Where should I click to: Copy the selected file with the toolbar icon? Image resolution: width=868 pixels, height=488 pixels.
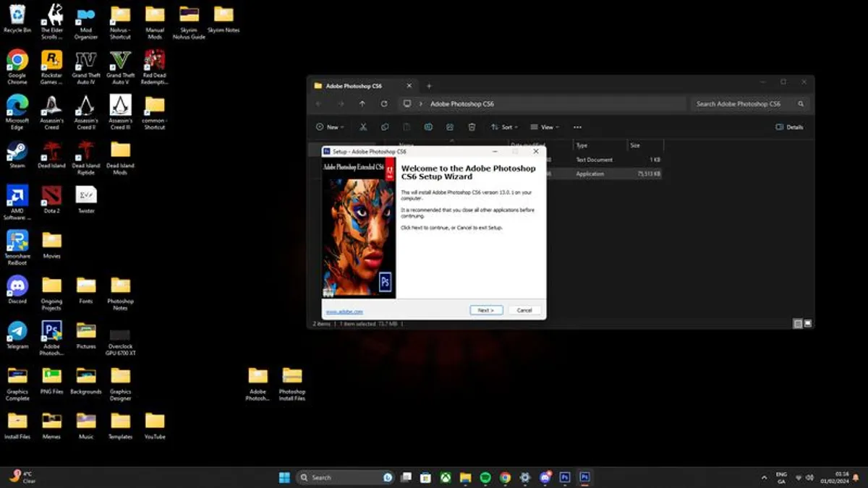[x=385, y=127]
